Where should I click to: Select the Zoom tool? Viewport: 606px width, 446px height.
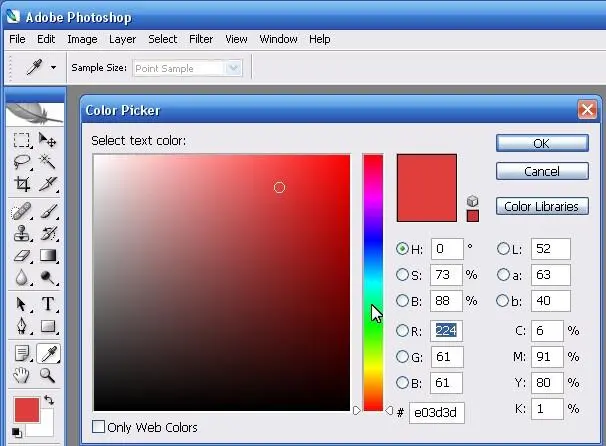[x=48, y=375]
